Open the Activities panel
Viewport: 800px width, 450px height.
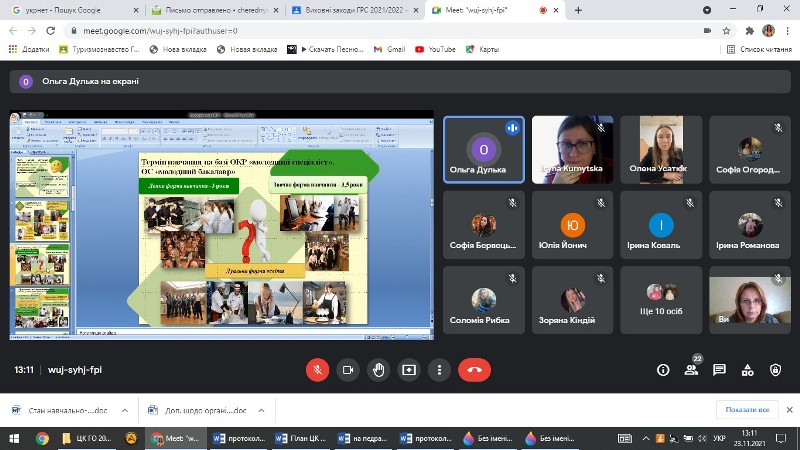747,369
